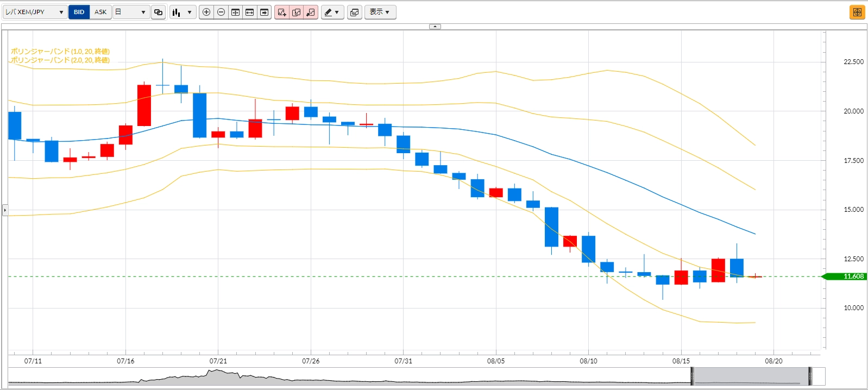Expand the chart type candlestick dropdown
This screenshot has width=868, height=390.
click(183, 12)
